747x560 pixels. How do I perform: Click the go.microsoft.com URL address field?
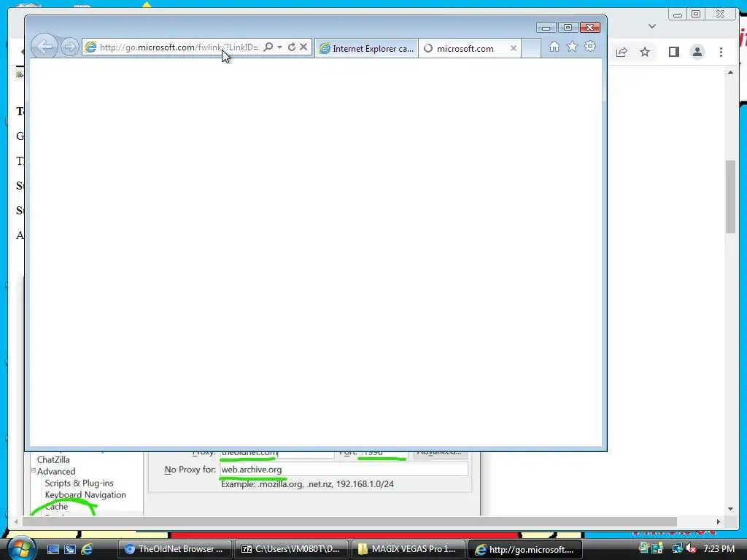pos(179,47)
